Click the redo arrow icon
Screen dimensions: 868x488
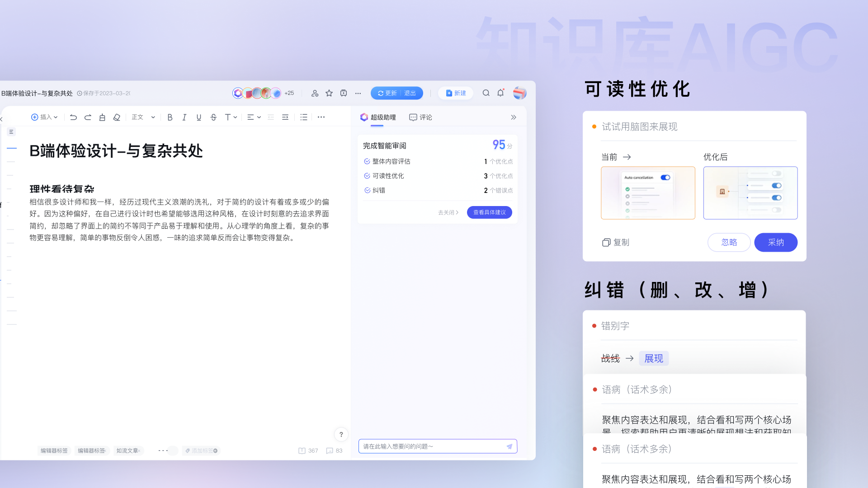88,117
